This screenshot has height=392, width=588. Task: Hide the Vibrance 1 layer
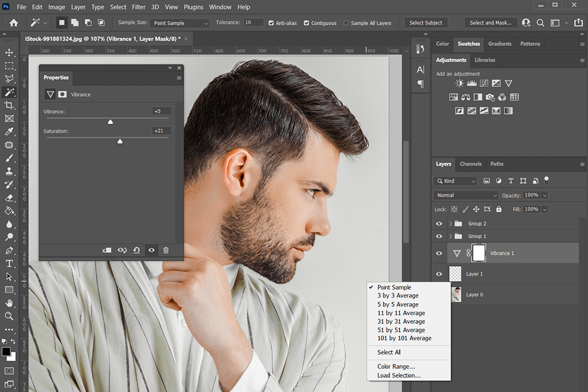pyautogui.click(x=439, y=253)
